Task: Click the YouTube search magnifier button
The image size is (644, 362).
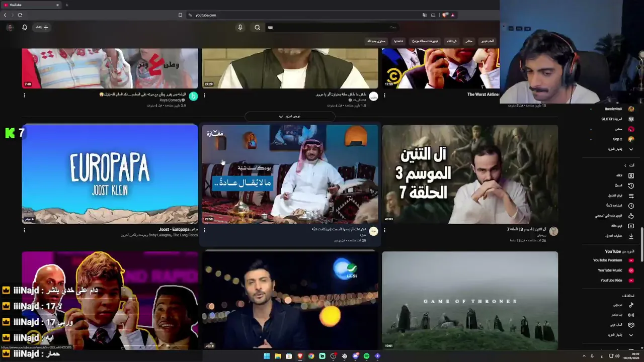Action: pyautogui.click(x=257, y=27)
